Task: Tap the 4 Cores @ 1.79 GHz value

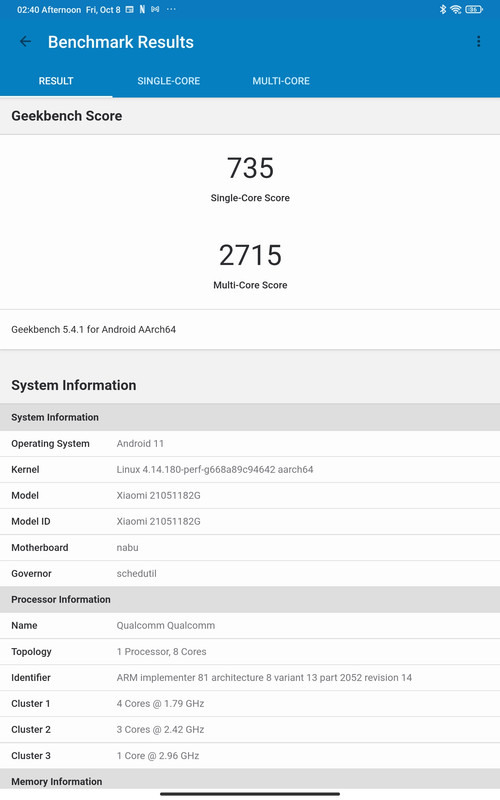Action: tap(160, 704)
